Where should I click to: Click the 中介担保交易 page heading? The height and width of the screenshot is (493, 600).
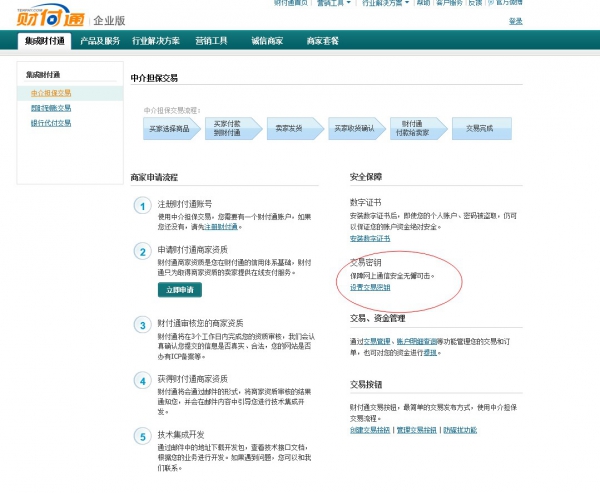[x=154, y=78]
